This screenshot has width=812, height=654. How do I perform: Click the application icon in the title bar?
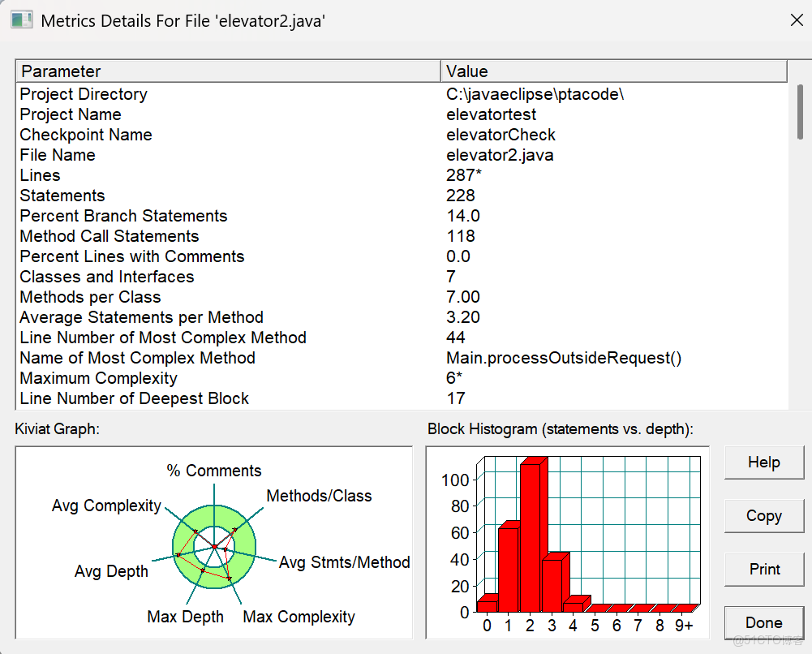click(22, 19)
